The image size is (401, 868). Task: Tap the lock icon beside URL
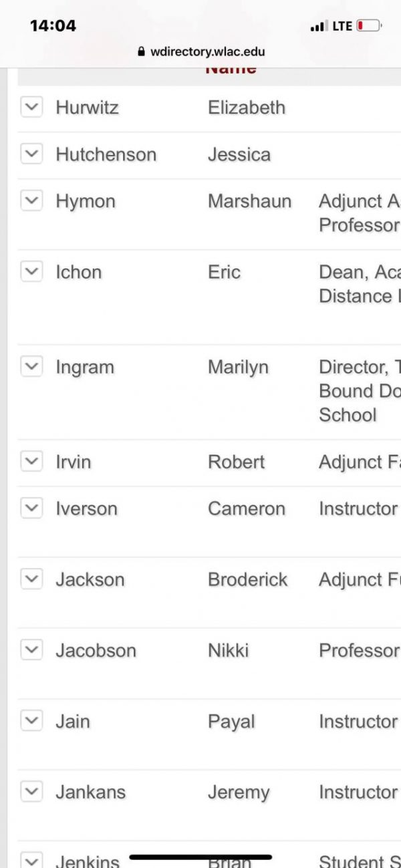pyautogui.click(x=141, y=51)
